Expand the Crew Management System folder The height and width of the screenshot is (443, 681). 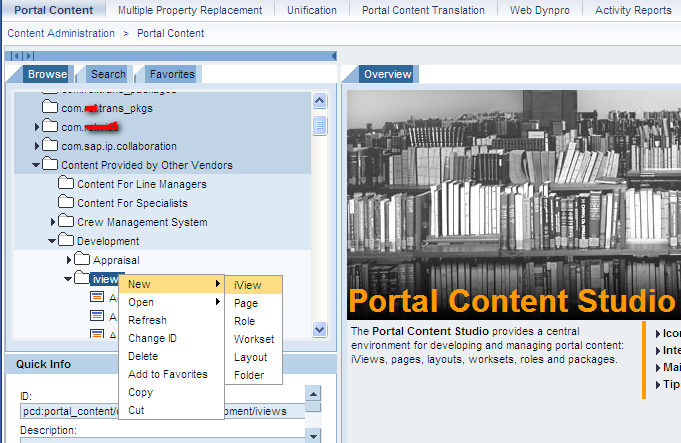(x=53, y=222)
